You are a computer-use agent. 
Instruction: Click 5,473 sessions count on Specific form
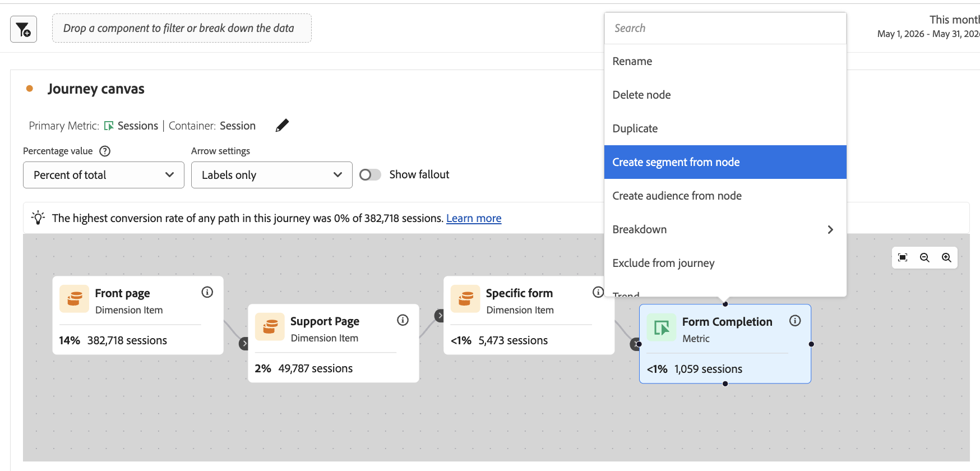click(513, 340)
